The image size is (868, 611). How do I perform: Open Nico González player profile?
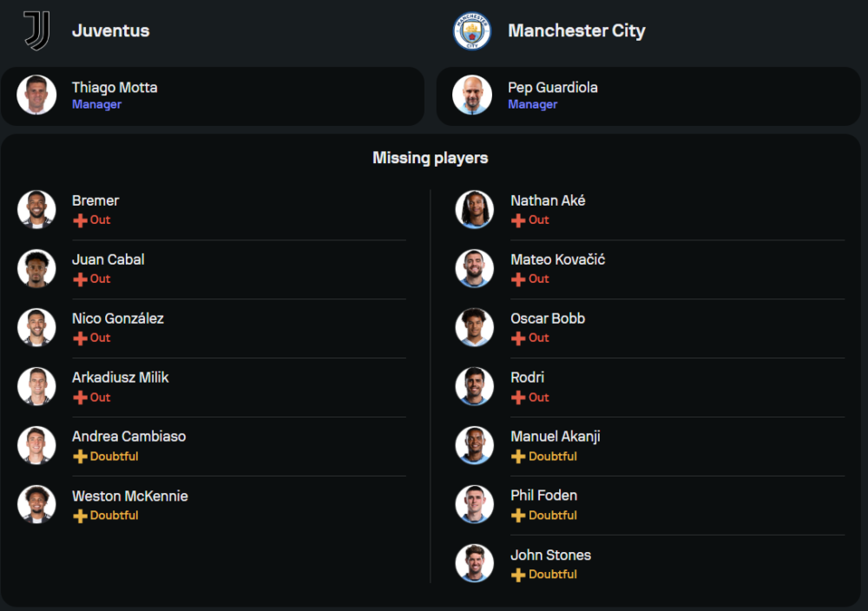click(x=118, y=319)
